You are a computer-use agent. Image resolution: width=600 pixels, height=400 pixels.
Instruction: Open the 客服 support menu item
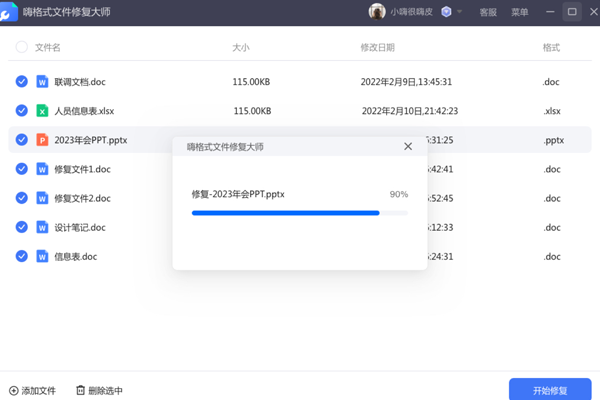(488, 12)
